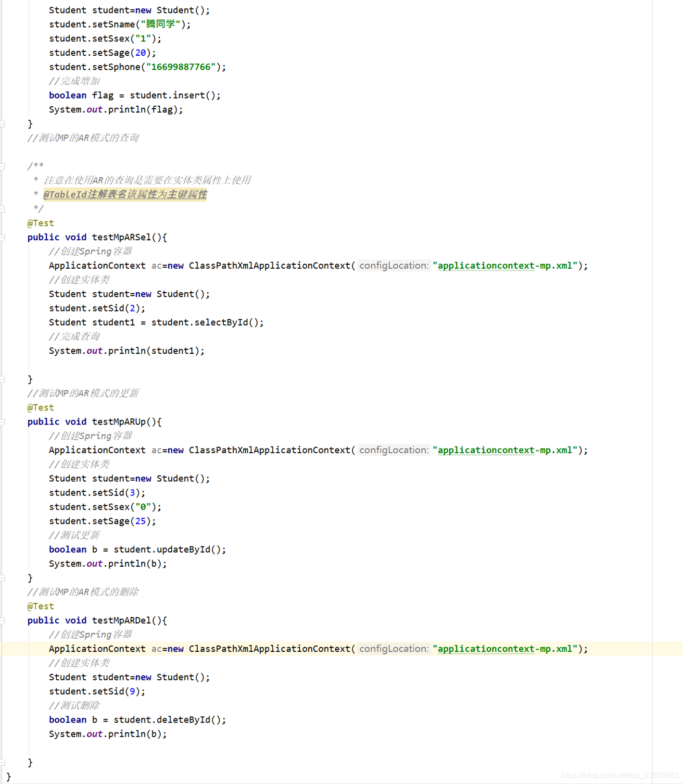This screenshot has width=683, height=784.
Task: Click boolean b = student.deleteById() line
Action: tap(137, 720)
